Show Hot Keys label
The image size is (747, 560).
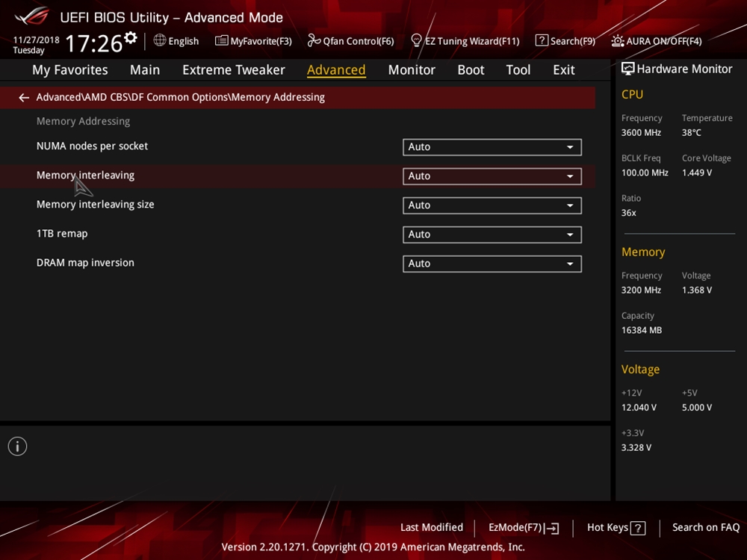(x=607, y=528)
